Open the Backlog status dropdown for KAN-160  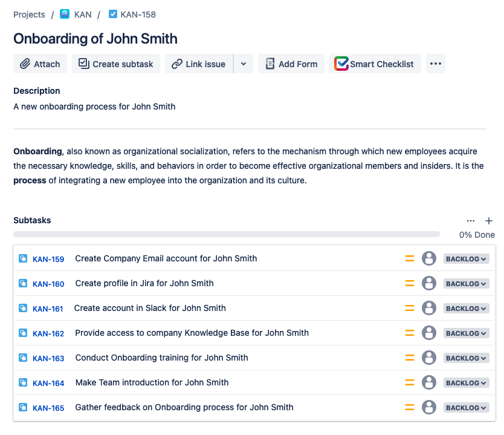467,284
